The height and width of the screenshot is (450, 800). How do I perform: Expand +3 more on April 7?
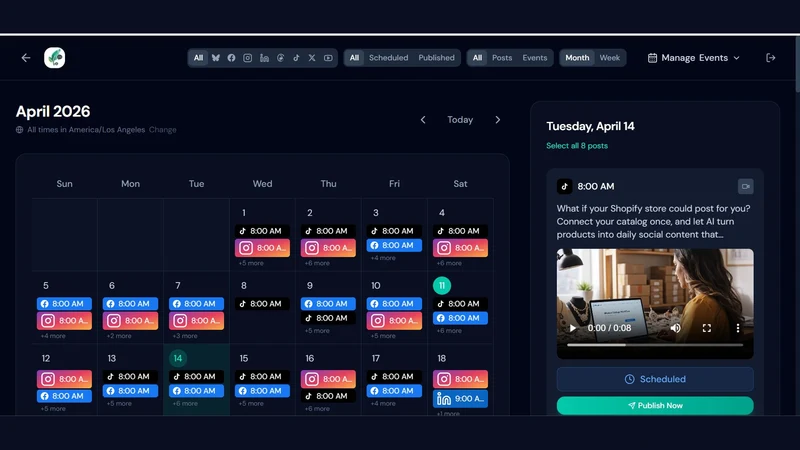[x=185, y=336]
